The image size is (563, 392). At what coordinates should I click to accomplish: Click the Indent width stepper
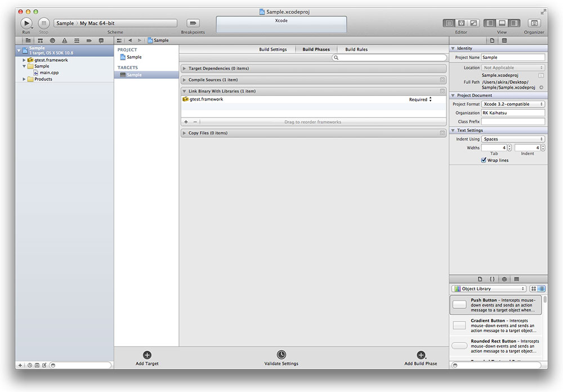pos(543,148)
